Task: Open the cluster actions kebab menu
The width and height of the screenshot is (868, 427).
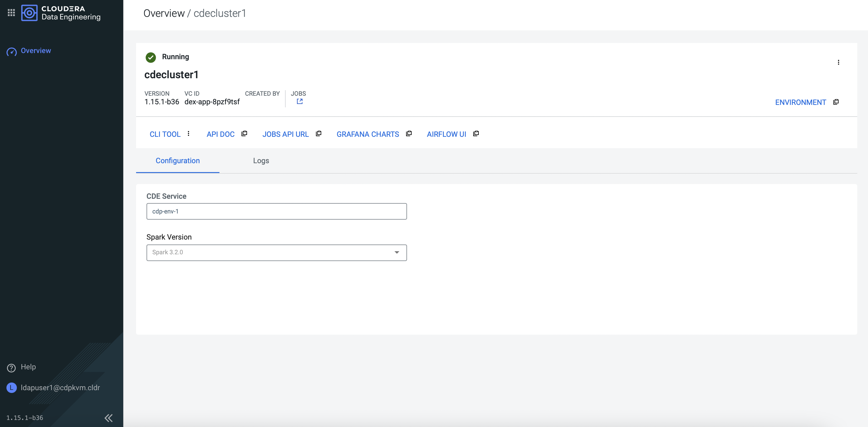Action: coord(838,62)
